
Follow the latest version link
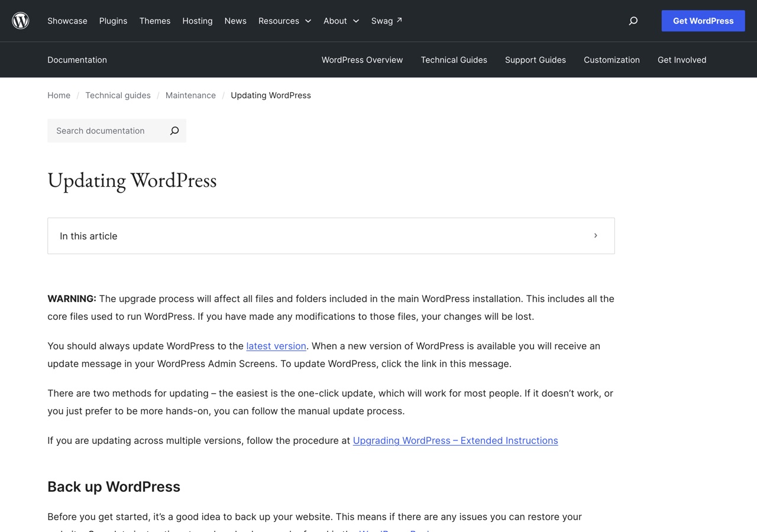[x=276, y=346]
